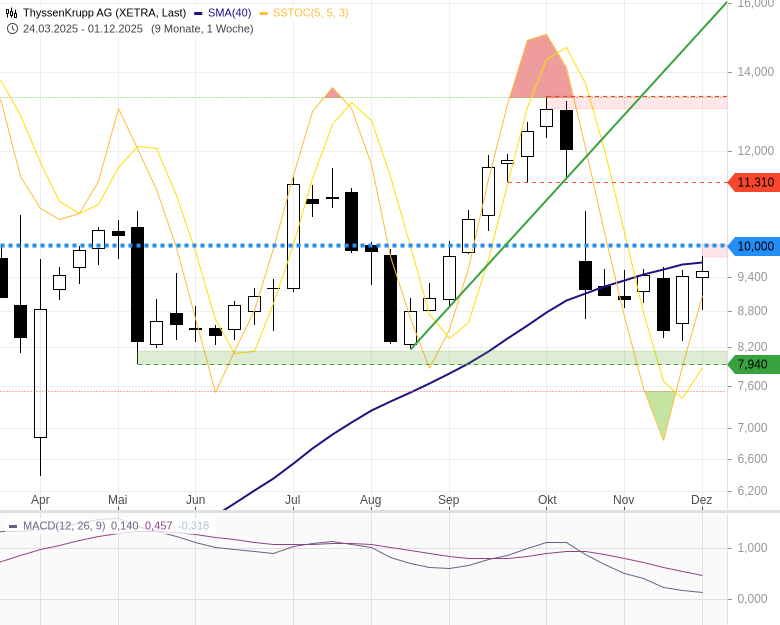Open the SSTOC(5, 5, 3) indicator label
Viewport: 780px width, 625px height.
point(311,13)
